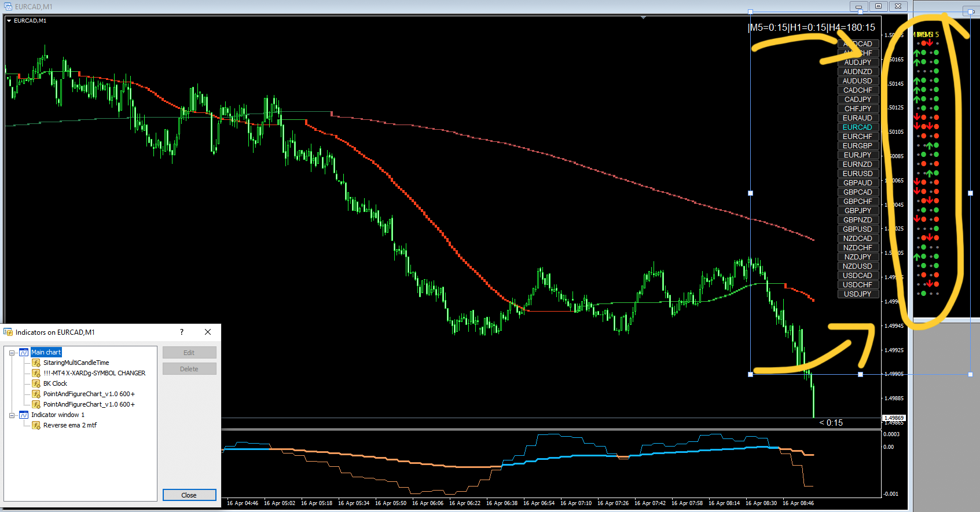The height and width of the screenshot is (512, 980).
Task: Switch chart to EURUSD symbol
Action: click(858, 174)
